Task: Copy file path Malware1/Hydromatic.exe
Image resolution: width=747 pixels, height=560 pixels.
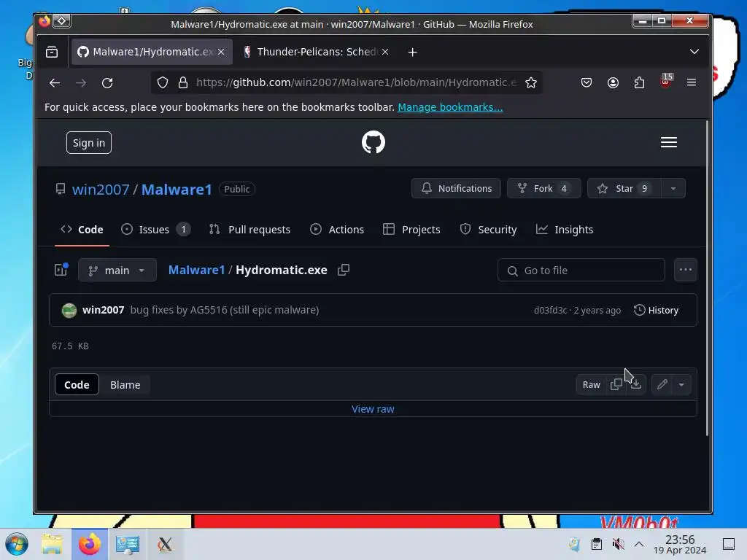Action: coord(344,270)
